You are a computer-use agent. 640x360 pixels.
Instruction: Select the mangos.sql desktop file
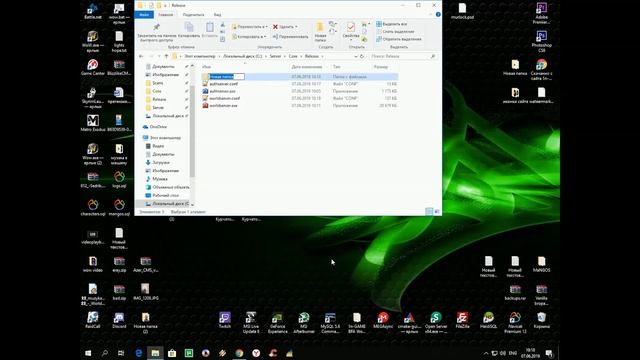click(119, 207)
